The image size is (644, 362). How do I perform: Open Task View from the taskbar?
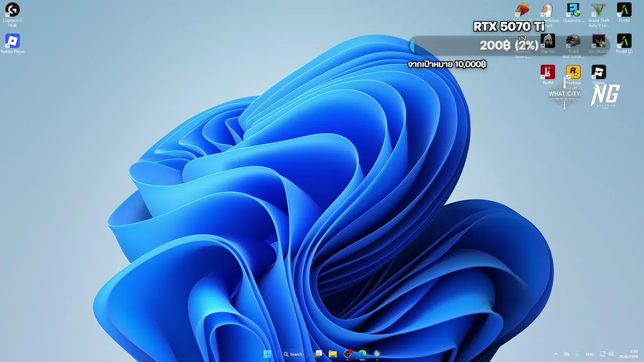(x=318, y=354)
